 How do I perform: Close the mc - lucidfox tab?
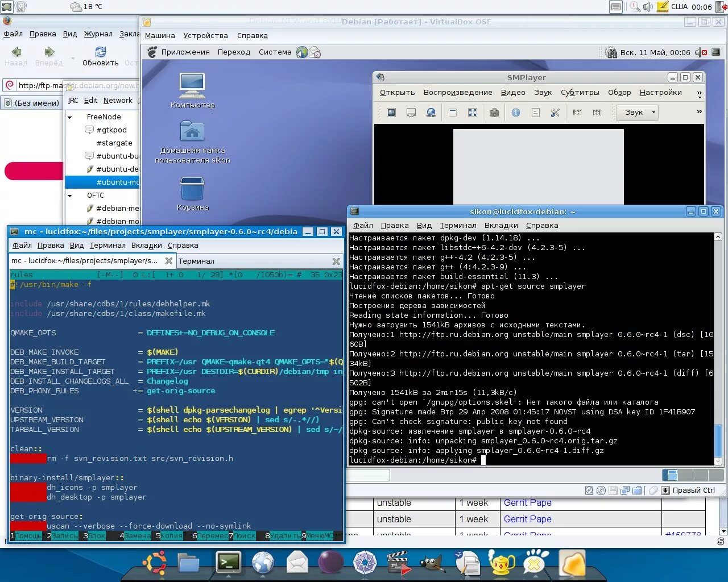point(169,261)
